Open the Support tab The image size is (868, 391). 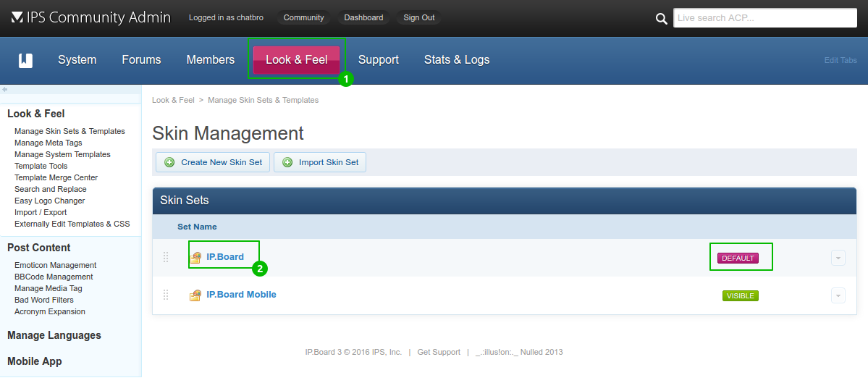pos(378,60)
